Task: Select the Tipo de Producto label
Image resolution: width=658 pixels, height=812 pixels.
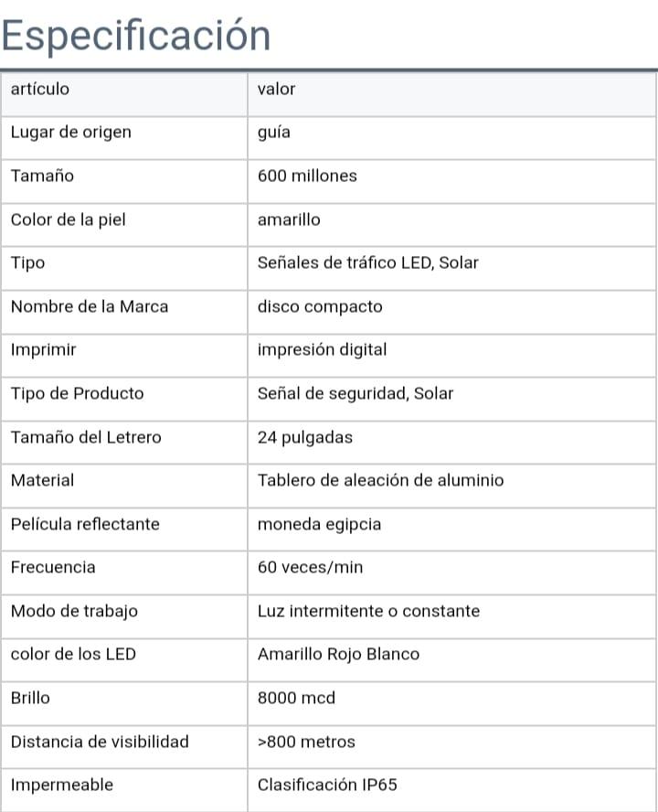Action: [x=77, y=393]
